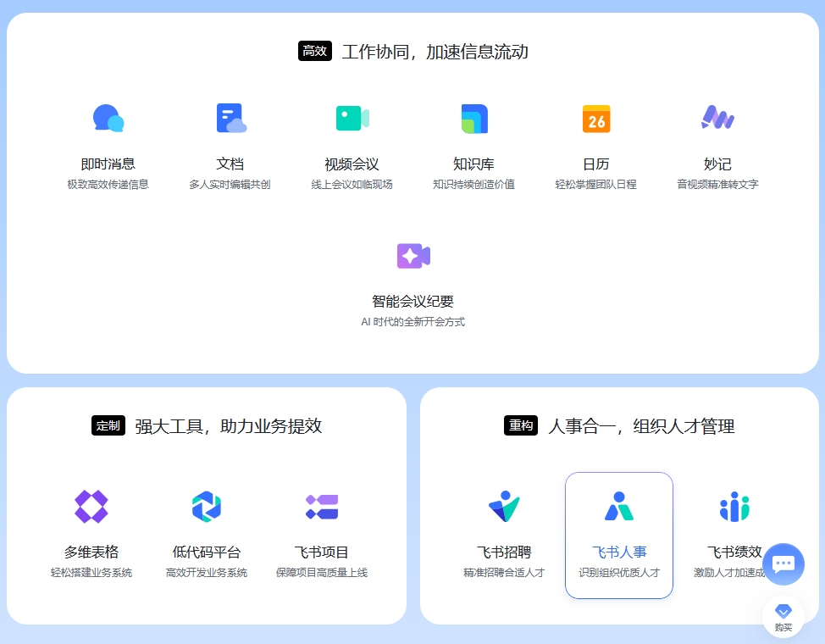
Task: Click the text AI 时代的全新开会方式
Action: pos(413,322)
